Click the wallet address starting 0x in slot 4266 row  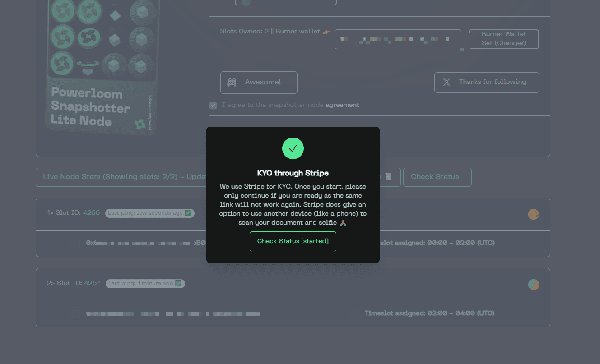click(146, 243)
